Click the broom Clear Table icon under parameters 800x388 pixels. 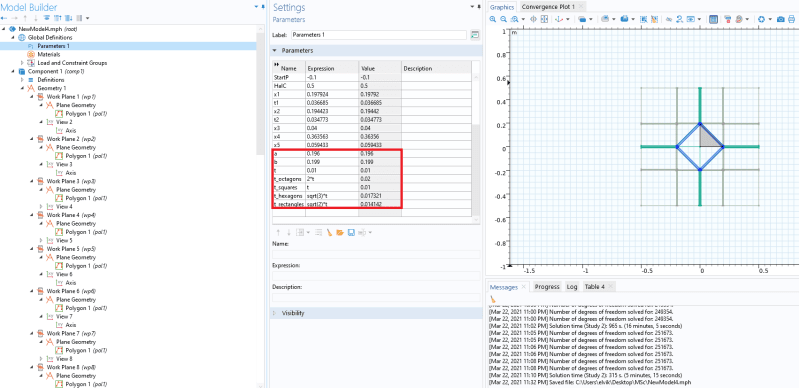pyautogui.click(x=330, y=232)
